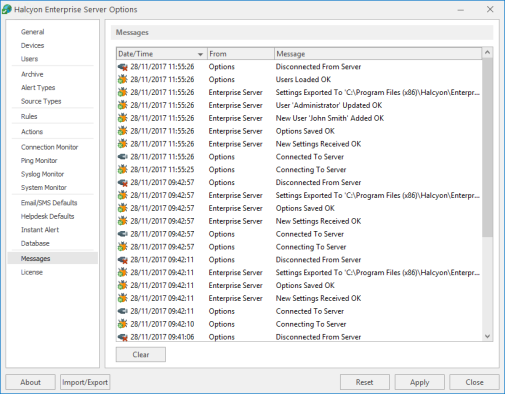
Task: Click the Halcyon app icon in the title bar
Action: click(x=7, y=9)
